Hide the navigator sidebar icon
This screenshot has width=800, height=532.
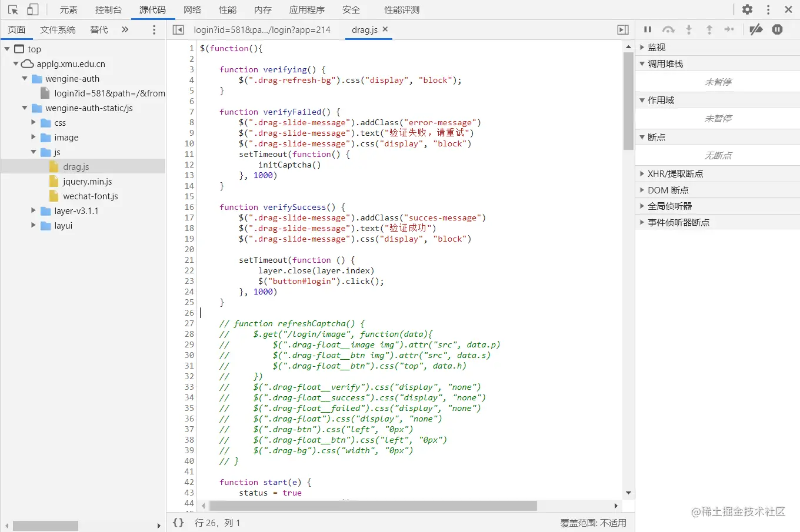click(178, 29)
